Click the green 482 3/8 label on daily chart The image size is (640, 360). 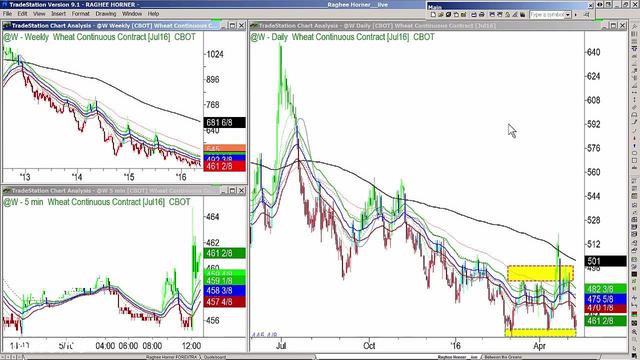[x=605, y=289]
